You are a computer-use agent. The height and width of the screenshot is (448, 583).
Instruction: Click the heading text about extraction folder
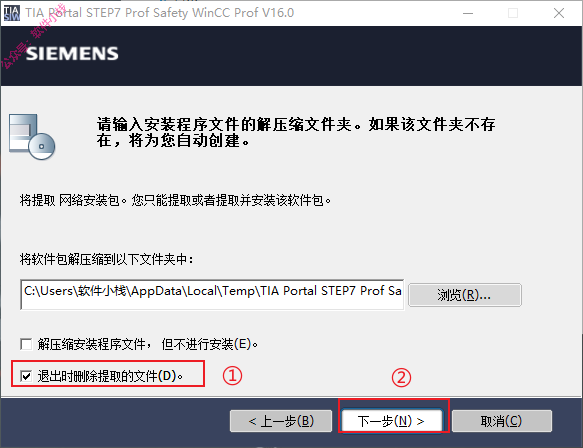click(x=296, y=132)
